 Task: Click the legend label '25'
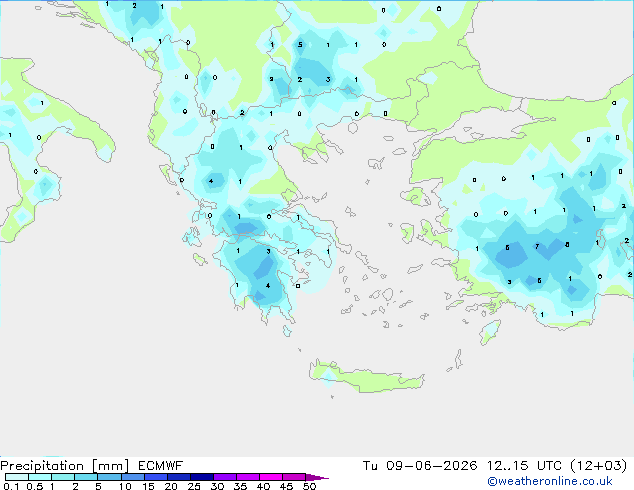194,486
